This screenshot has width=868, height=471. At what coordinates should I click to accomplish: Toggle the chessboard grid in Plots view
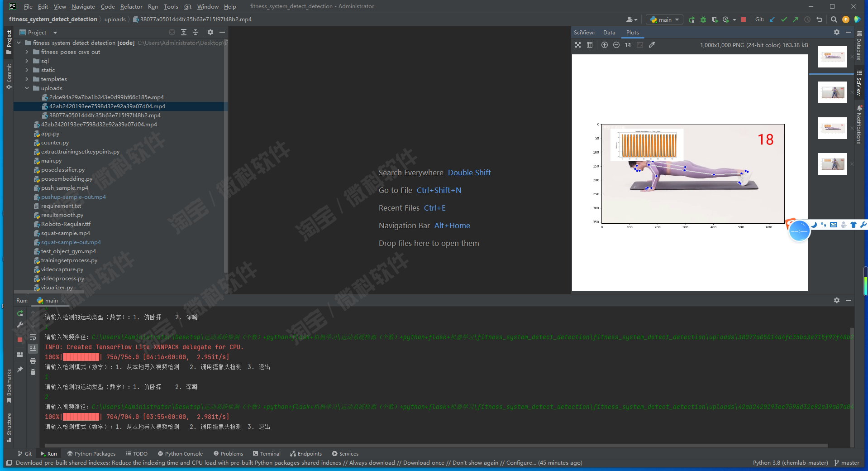point(590,45)
